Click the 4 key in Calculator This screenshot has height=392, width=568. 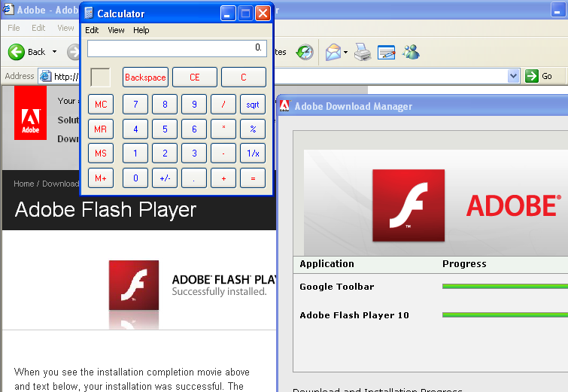(x=135, y=129)
